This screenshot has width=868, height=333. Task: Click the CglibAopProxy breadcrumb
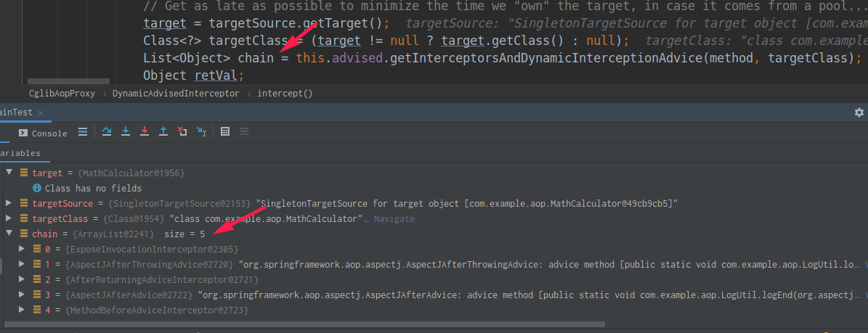click(x=62, y=94)
